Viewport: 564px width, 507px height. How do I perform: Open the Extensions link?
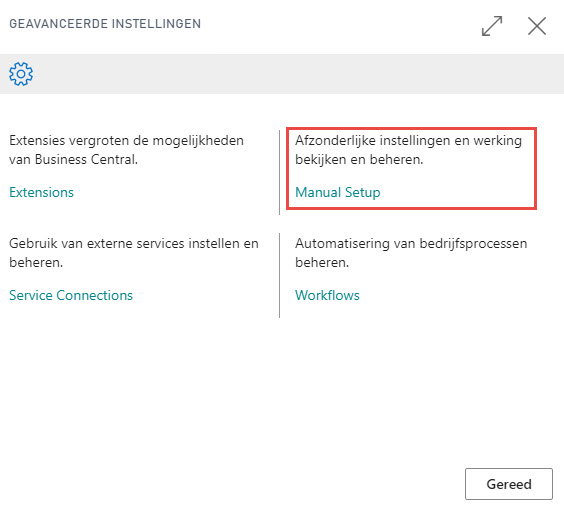tap(41, 192)
